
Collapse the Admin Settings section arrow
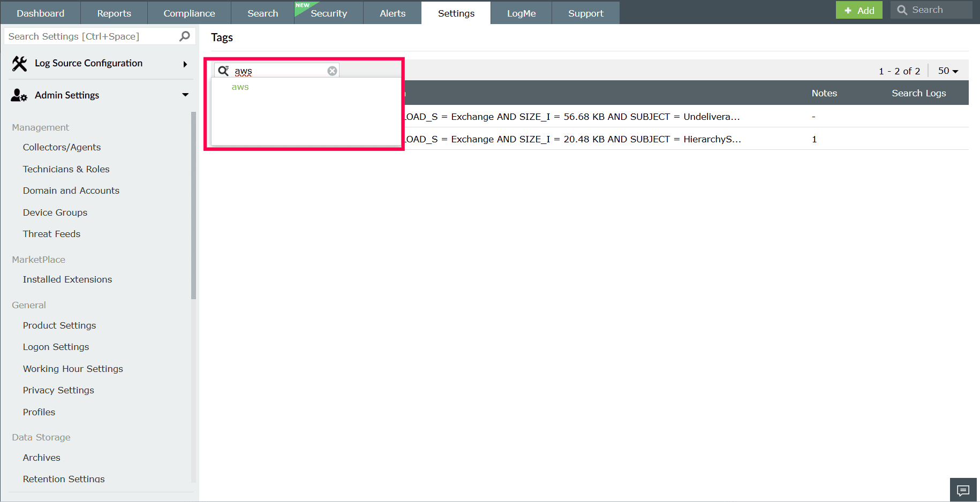pos(185,95)
